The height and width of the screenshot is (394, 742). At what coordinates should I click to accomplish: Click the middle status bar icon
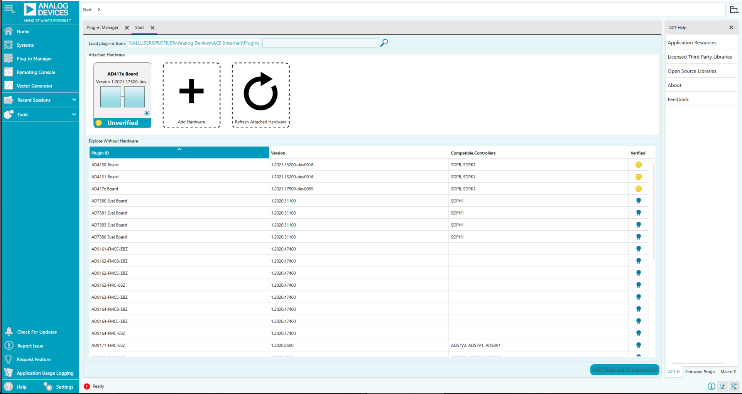coord(723,387)
